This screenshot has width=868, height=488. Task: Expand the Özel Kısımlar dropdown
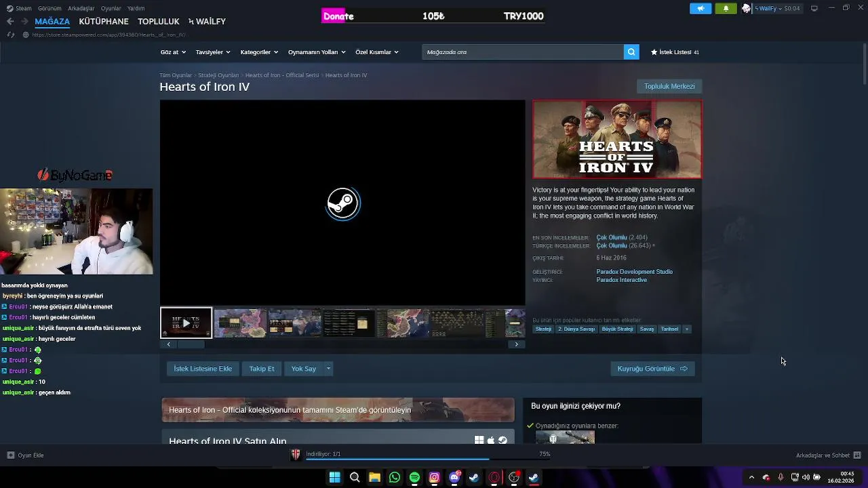[x=377, y=52]
